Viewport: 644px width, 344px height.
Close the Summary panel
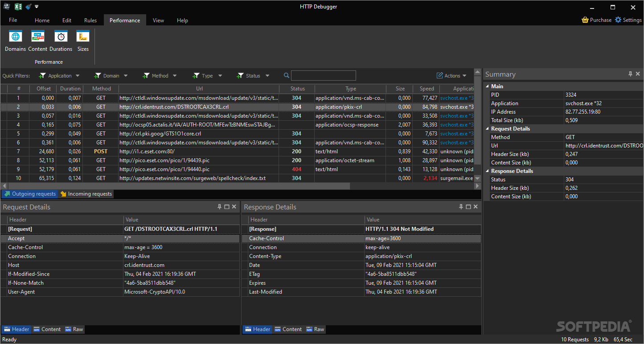(638, 74)
